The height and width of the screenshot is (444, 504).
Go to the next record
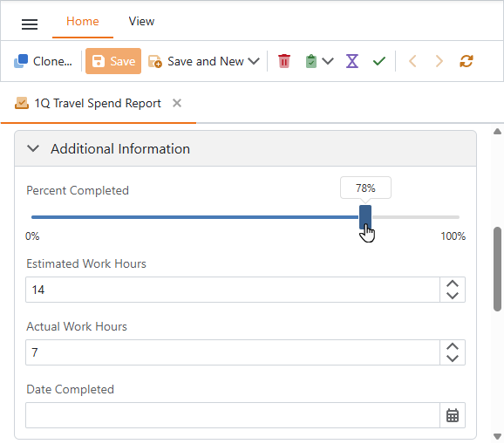click(439, 61)
